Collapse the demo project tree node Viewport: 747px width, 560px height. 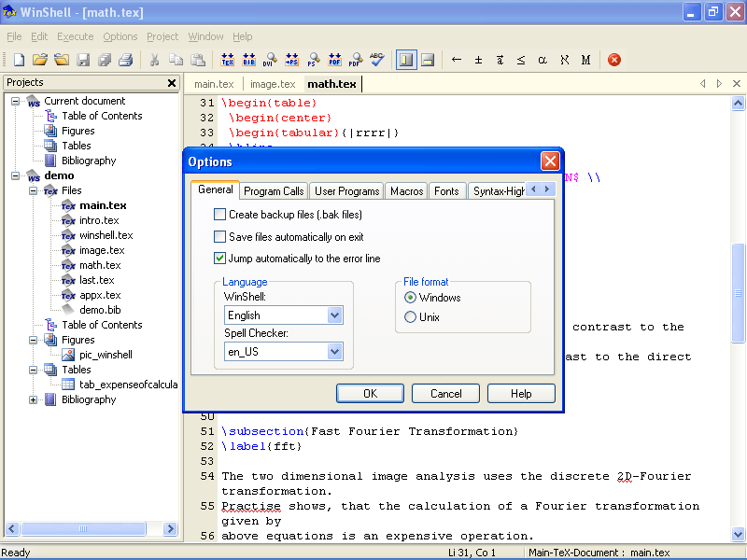pos(14,175)
